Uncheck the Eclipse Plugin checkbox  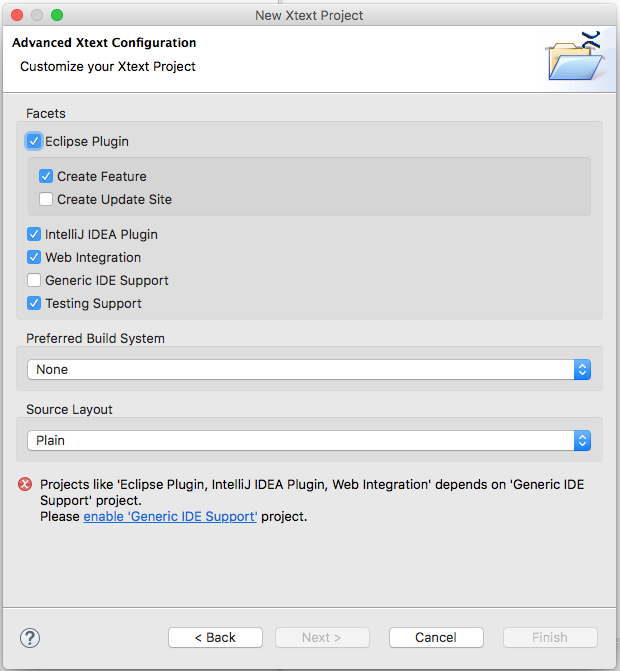(34, 141)
